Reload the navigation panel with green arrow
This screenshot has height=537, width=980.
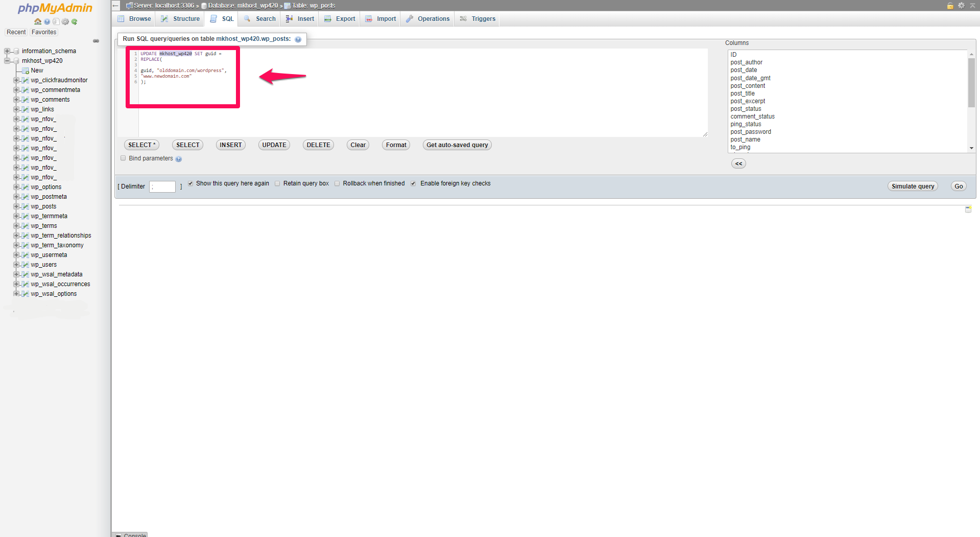click(75, 21)
